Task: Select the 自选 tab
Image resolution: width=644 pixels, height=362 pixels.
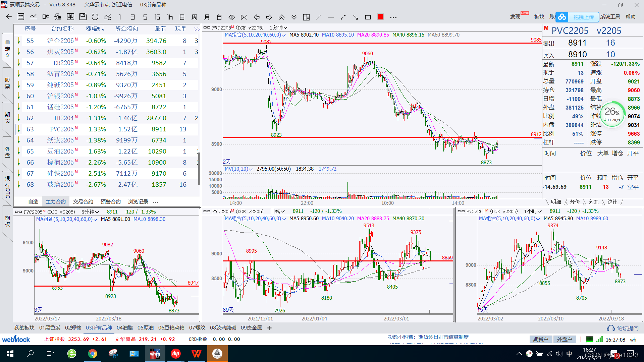Action: coord(33,202)
